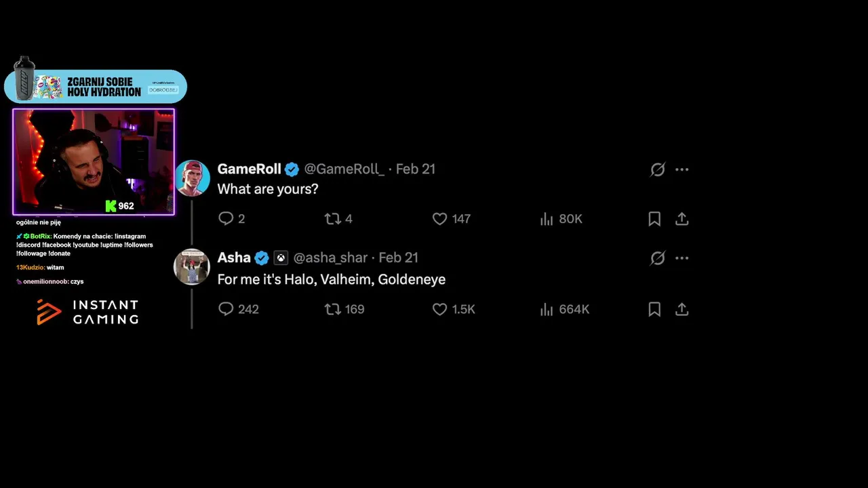Open more options on Asha's tweet
Screen dimensions: 868x488
pyautogui.click(x=682, y=258)
